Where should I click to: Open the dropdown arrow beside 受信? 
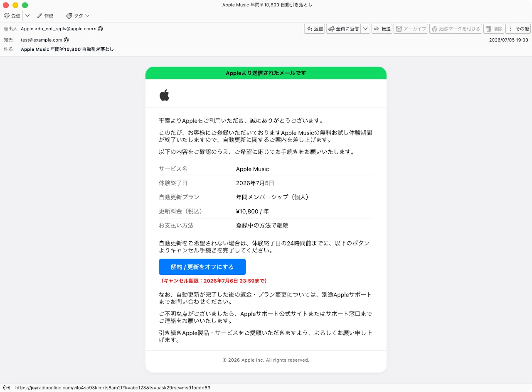point(27,16)
